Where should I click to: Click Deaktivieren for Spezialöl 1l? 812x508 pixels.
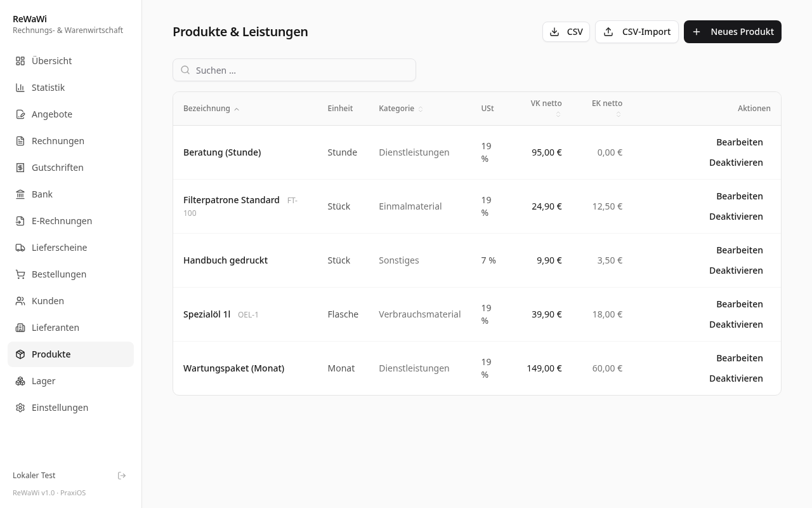click(x=736, y=324)
